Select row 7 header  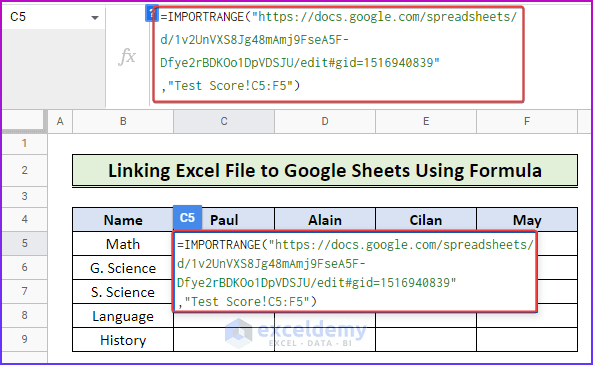(x=25, y=291)
